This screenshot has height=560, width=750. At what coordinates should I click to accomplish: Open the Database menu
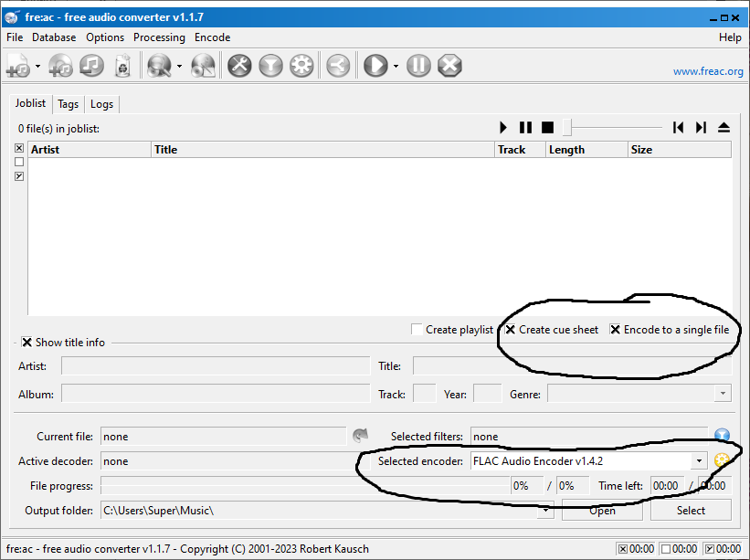point(54,37)
